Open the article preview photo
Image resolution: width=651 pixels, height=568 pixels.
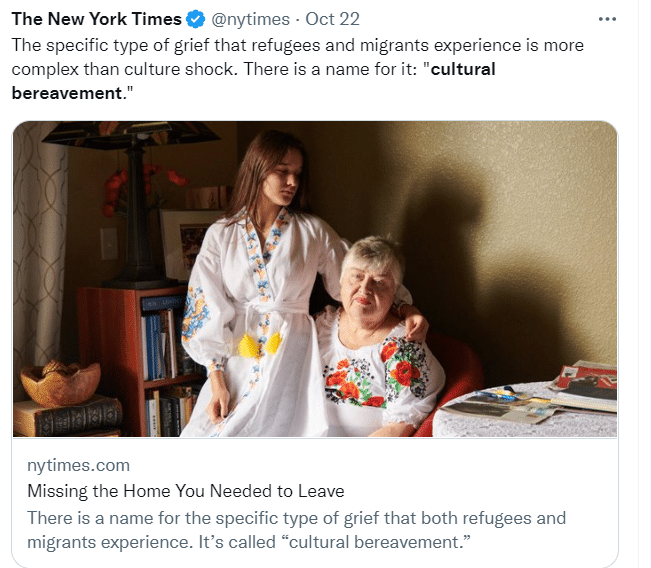point(315,279)
